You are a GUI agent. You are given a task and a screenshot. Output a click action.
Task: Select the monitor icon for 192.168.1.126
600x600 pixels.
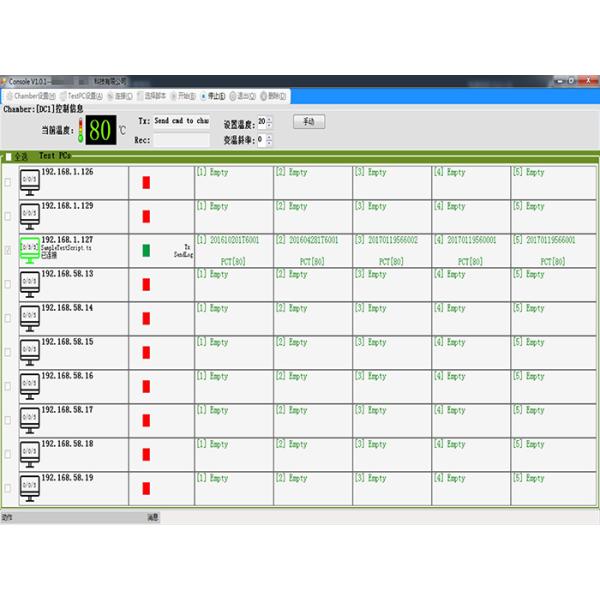tap(30, 185)
